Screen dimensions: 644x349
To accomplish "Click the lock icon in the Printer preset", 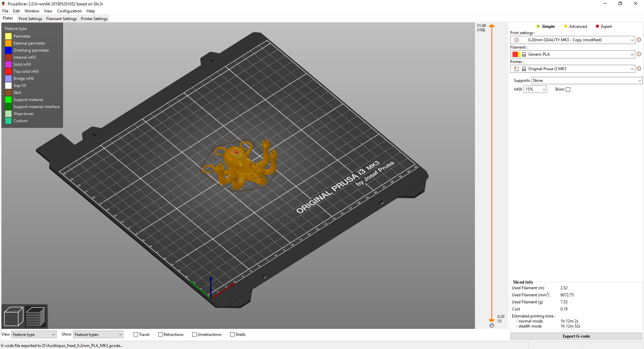I will coord(524,69).
